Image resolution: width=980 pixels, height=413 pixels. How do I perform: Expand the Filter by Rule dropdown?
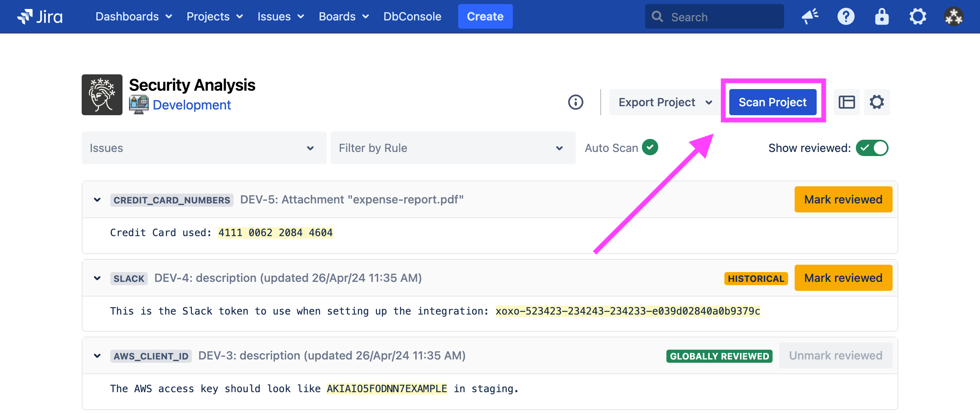click(453, 148)
